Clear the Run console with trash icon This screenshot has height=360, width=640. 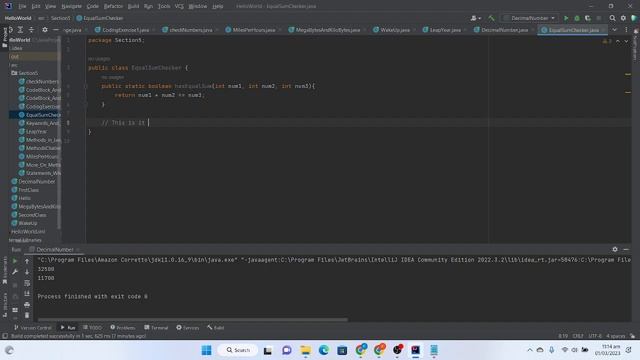[27, 315]
